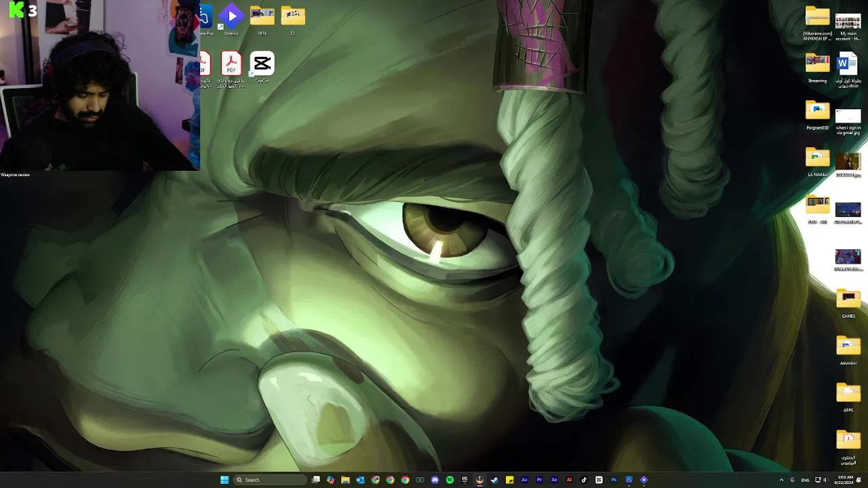Open Task View from the taskbar
The width and height of the screenshot is (868, 488).
click(x=315, y=480)
